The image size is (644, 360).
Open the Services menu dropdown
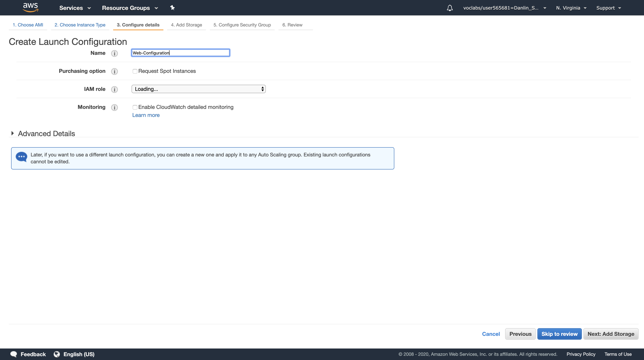pos(75,8)
